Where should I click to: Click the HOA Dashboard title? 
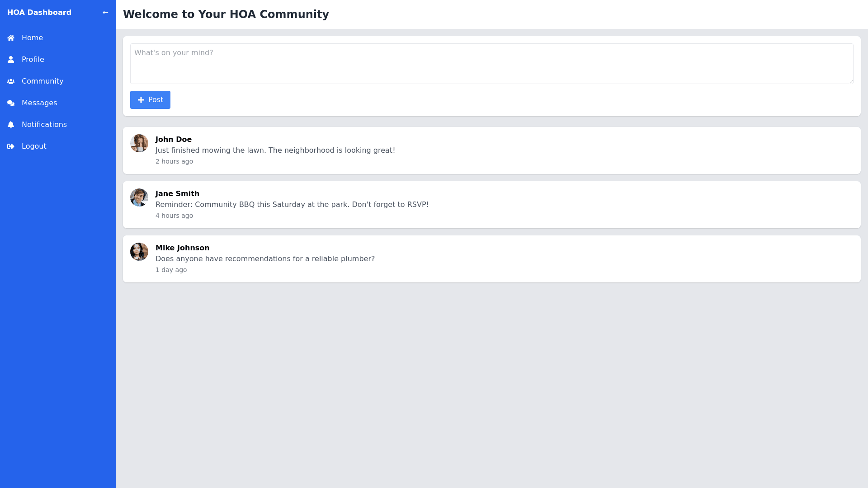tap(39, 13)
